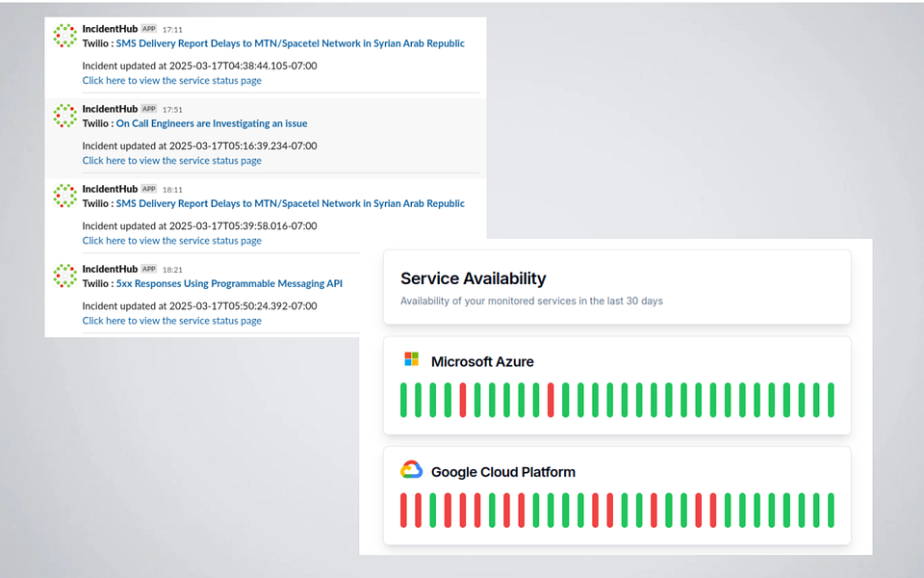The image size is (924, 578).
Task: Open the SMS Delivery Report Delays link from 18:11
Action: pyautogui.click(x=290, y=204)
